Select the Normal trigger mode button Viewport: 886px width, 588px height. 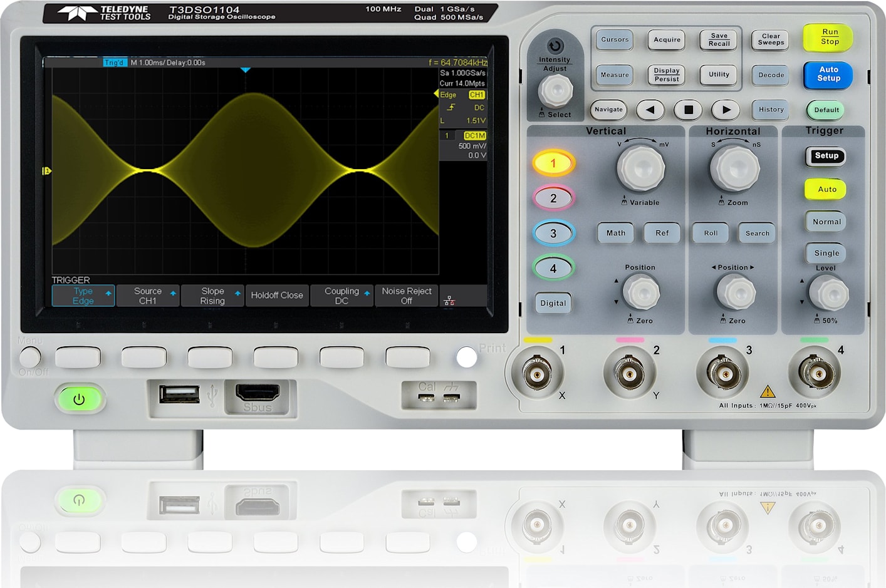tap(826, 222)
